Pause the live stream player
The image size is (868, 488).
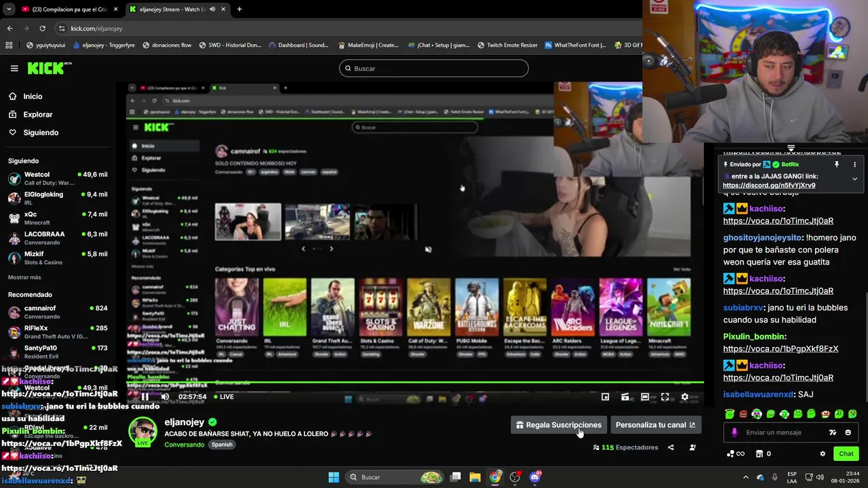[x=144, y=396]
